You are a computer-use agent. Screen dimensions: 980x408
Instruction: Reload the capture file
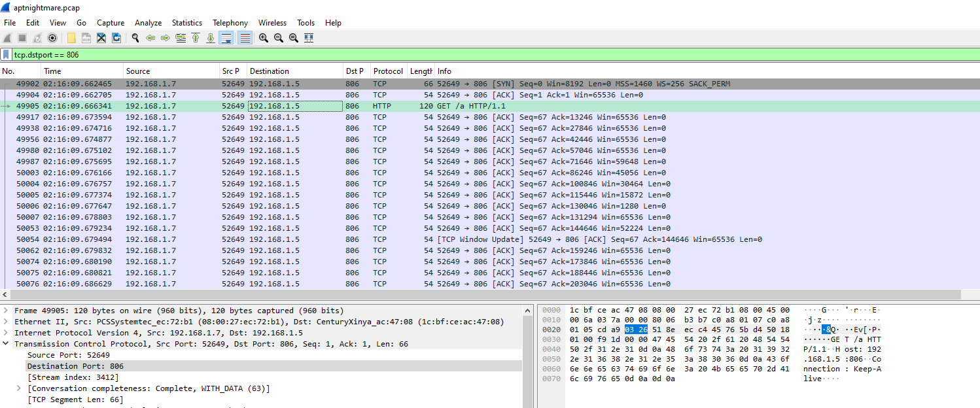116,39
